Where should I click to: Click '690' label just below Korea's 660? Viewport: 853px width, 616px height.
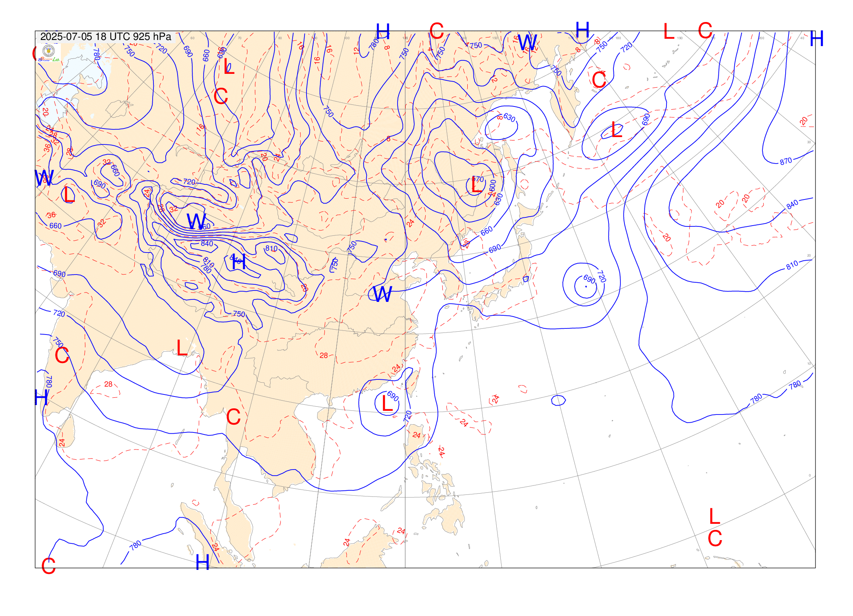[495, 248]
